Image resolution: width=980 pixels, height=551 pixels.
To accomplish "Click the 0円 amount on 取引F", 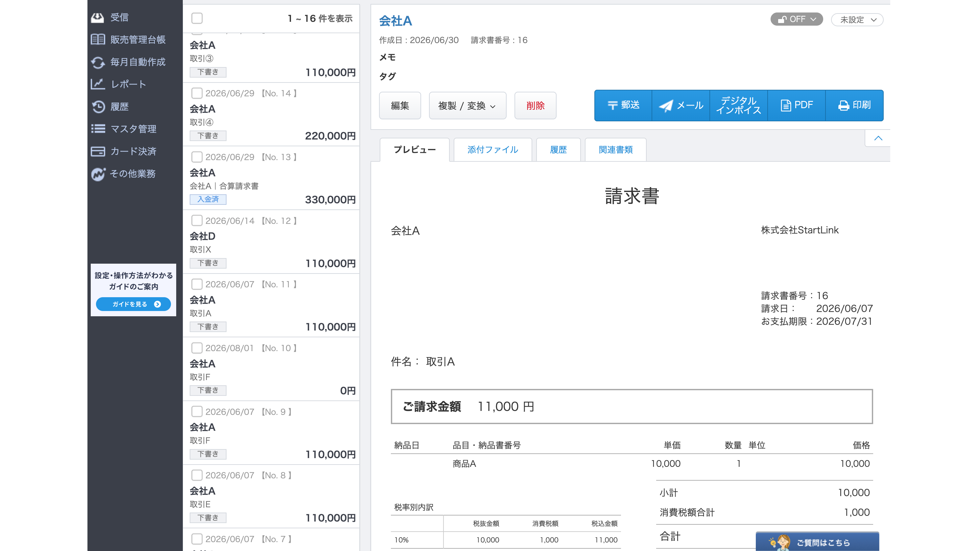I will [348, 391].
